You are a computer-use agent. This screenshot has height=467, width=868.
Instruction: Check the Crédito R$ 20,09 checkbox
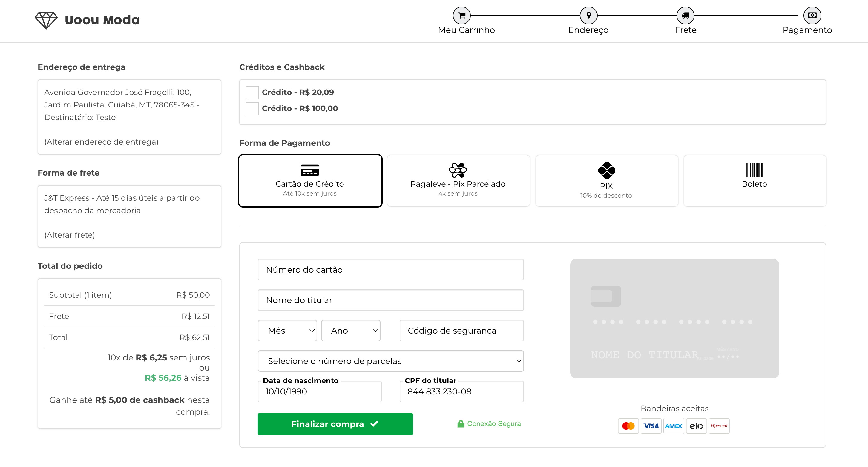(x=252, y=92)
